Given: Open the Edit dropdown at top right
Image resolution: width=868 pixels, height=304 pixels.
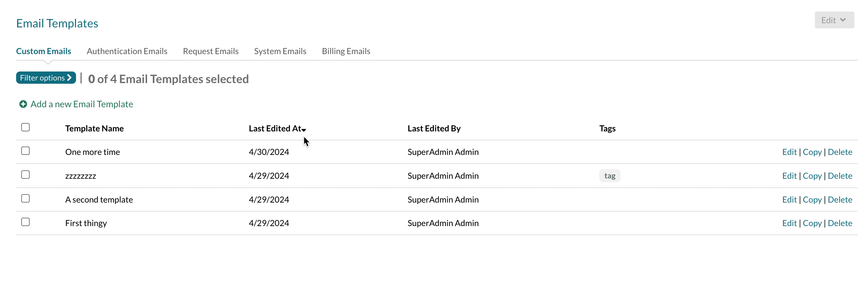Looking at the screenshot, I should click(834, 20).
